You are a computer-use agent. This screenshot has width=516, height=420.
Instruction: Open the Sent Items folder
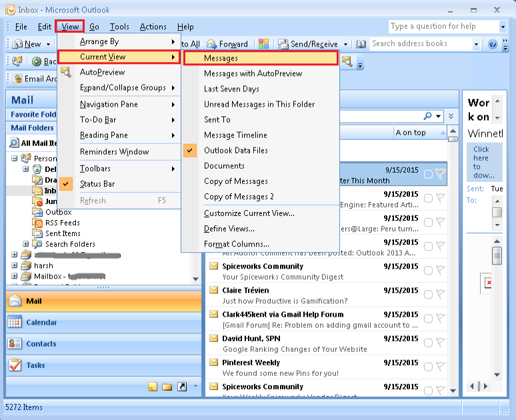pos(63,233)
